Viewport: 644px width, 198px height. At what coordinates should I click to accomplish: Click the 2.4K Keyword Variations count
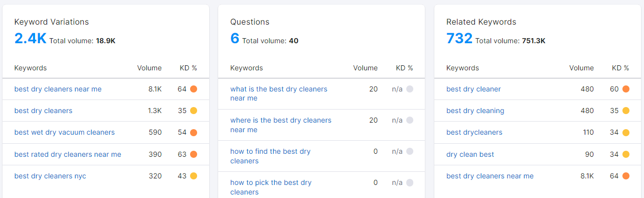[x=30, y=38]
